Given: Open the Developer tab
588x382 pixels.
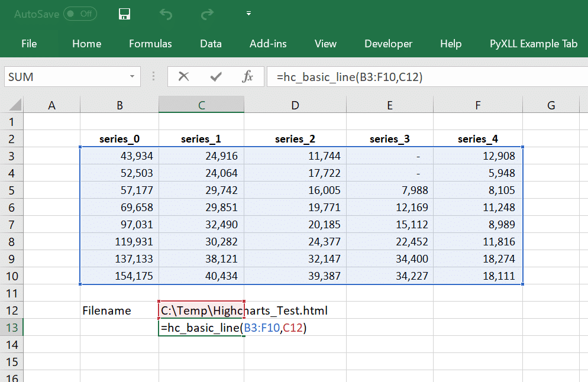Looking at the screenshot, I should 388,44.
